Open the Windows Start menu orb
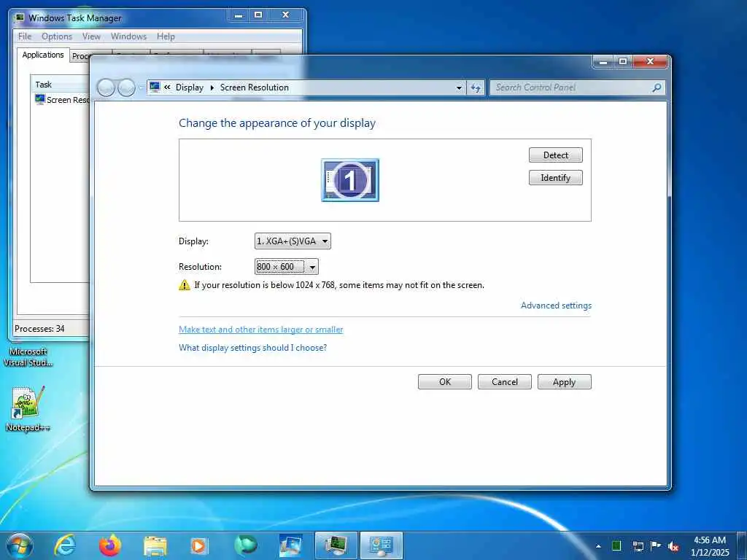 pyautogui.click(x=20, y=545)
